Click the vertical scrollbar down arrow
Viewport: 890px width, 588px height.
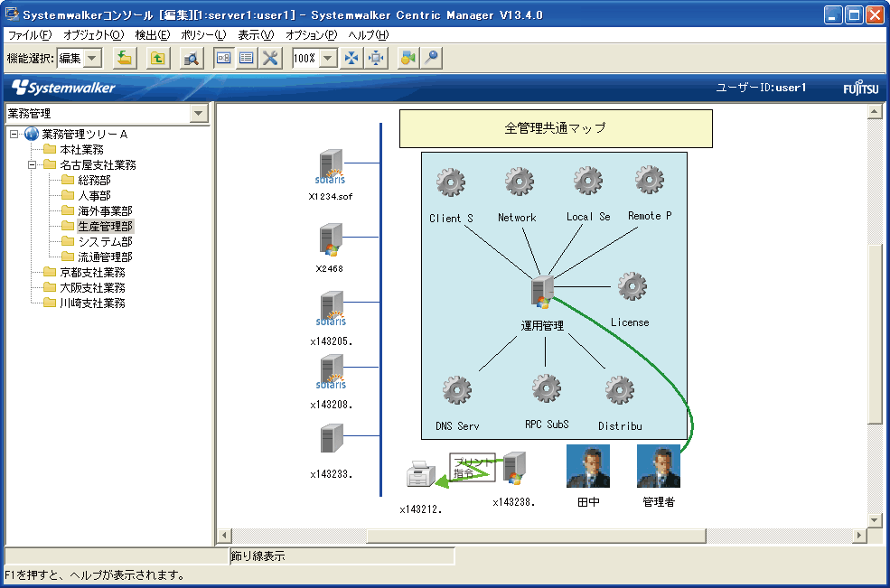coord(874,520)
